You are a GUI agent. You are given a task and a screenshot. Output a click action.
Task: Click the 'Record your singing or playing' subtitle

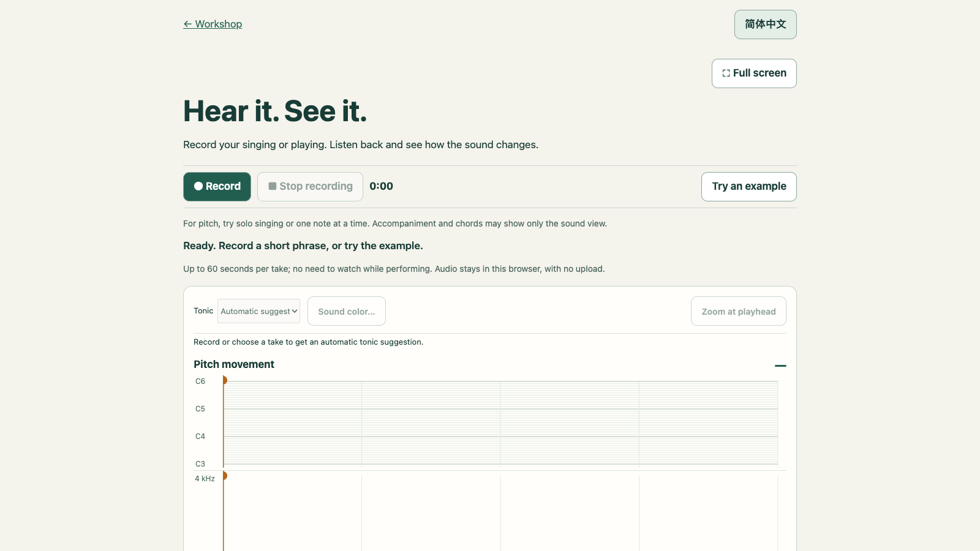(x=361, y=144)
